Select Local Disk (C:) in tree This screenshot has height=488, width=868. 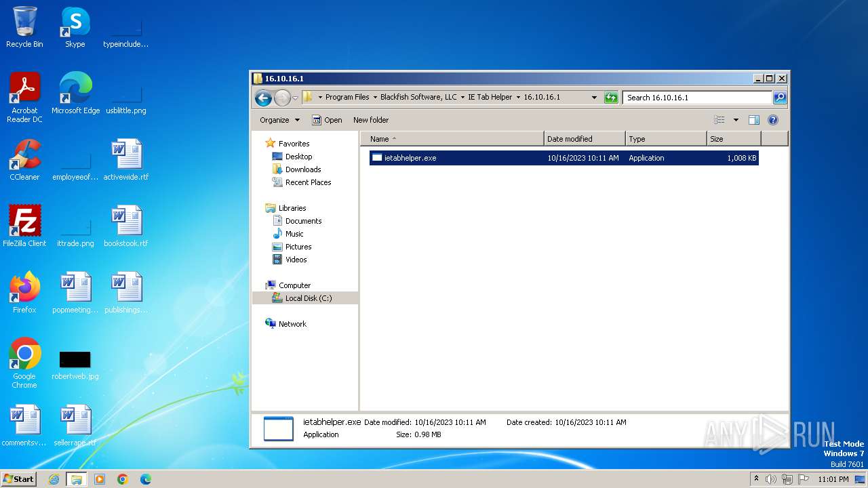click(x=308, y=298)
